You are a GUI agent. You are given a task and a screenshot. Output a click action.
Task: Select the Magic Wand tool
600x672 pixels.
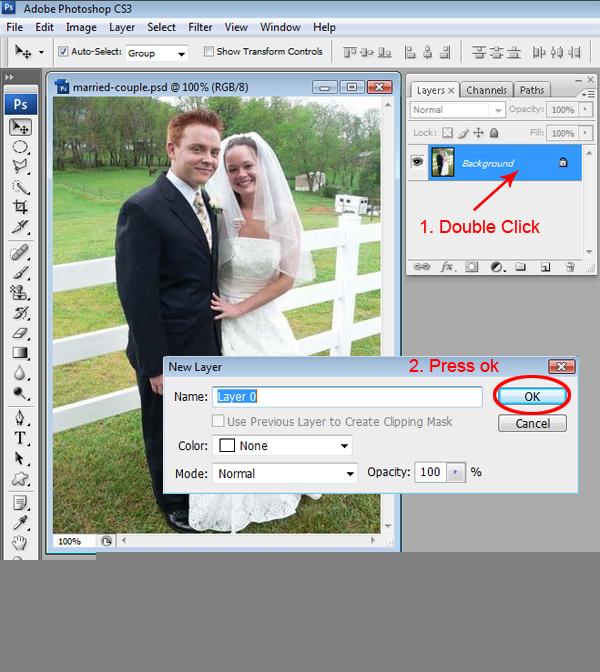point(20,187)
